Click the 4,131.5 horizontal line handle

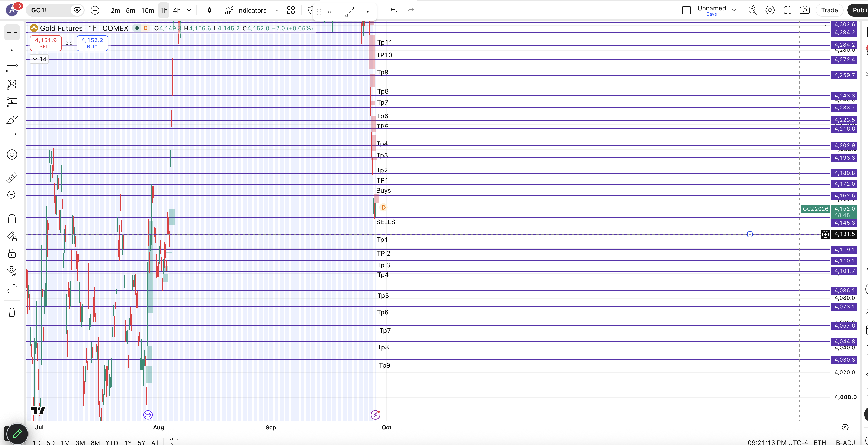(750, 234)
